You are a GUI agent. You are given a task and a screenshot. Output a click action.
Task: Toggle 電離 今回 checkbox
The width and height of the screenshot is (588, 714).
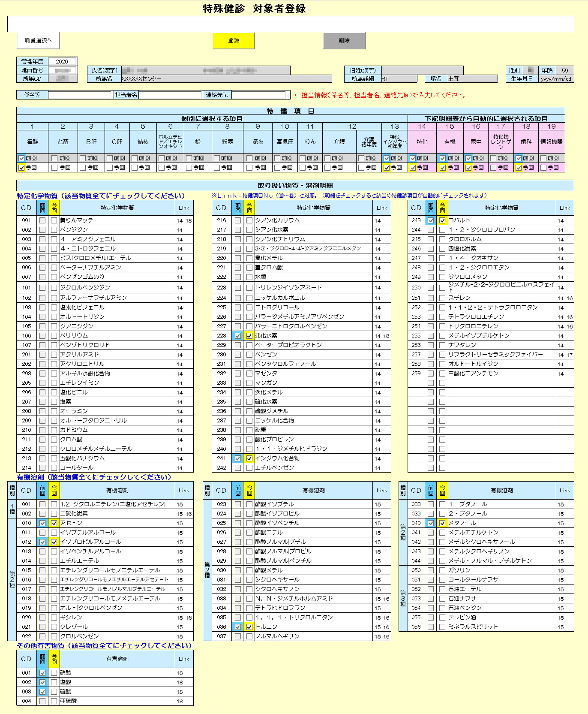click(21, 168)
